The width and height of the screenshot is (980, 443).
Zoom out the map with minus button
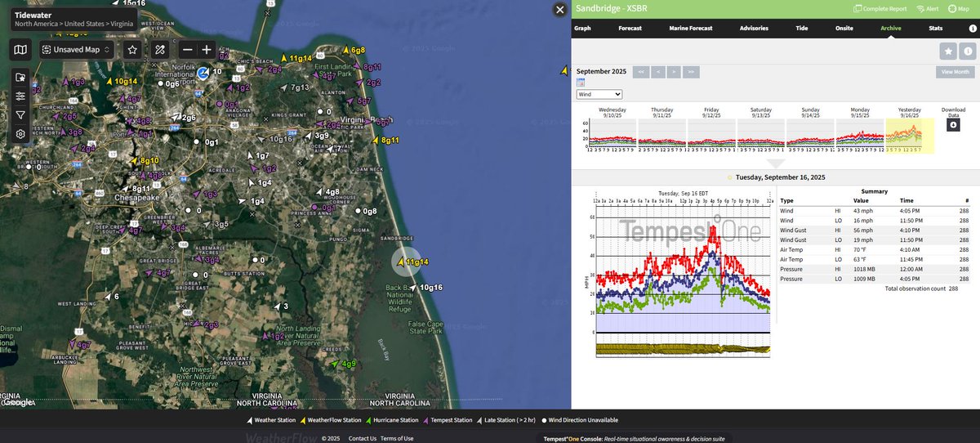point(188,50)
